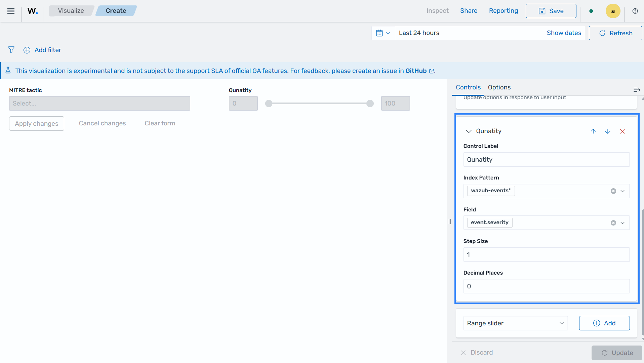Open the GitHub feedback link
This screenshot has width=644, height=363.
click(x=419, y=71)
